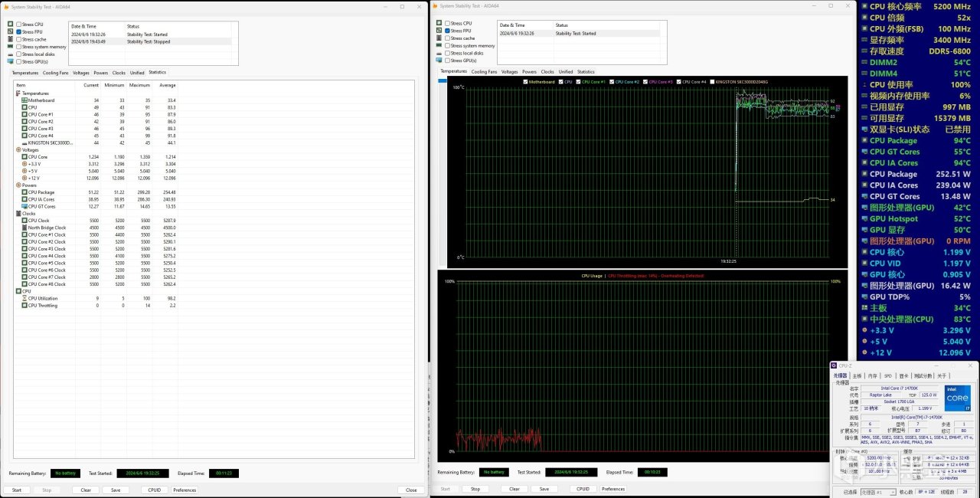Click the Clocks category icon in statistics list

[x=19, y=214]
